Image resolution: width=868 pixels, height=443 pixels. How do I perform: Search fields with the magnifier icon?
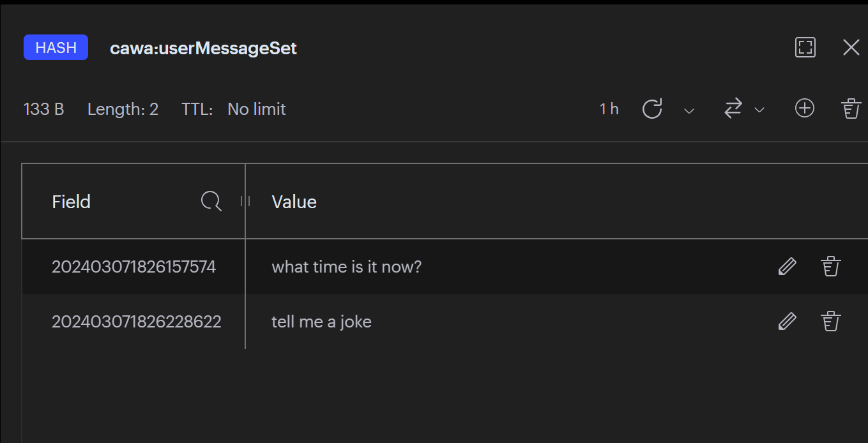211,202
